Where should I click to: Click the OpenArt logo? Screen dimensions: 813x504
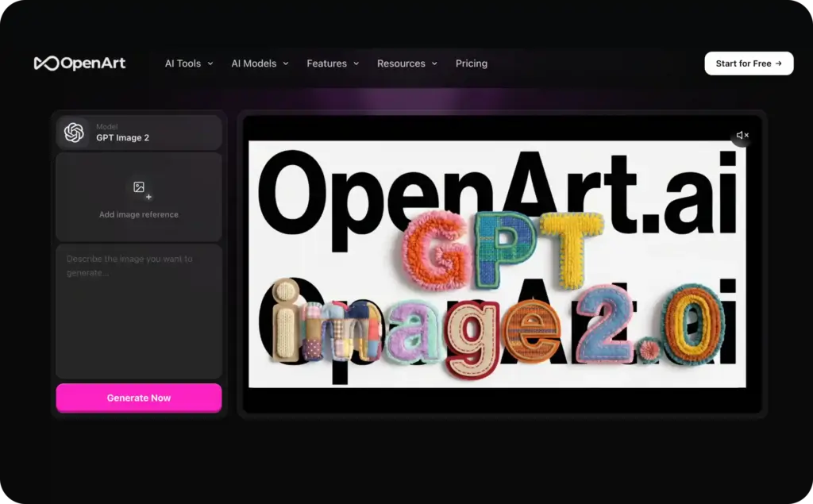point(79,63)
